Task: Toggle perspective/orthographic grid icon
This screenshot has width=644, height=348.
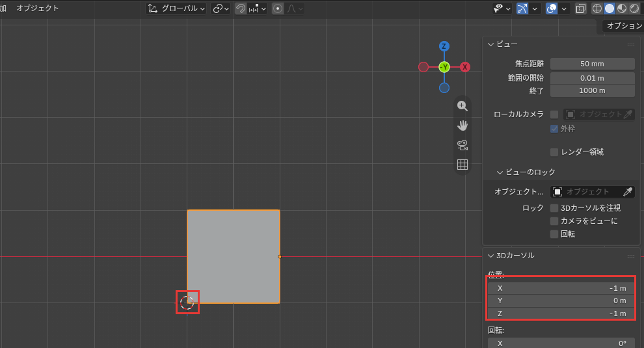Action: coord(463,165)
